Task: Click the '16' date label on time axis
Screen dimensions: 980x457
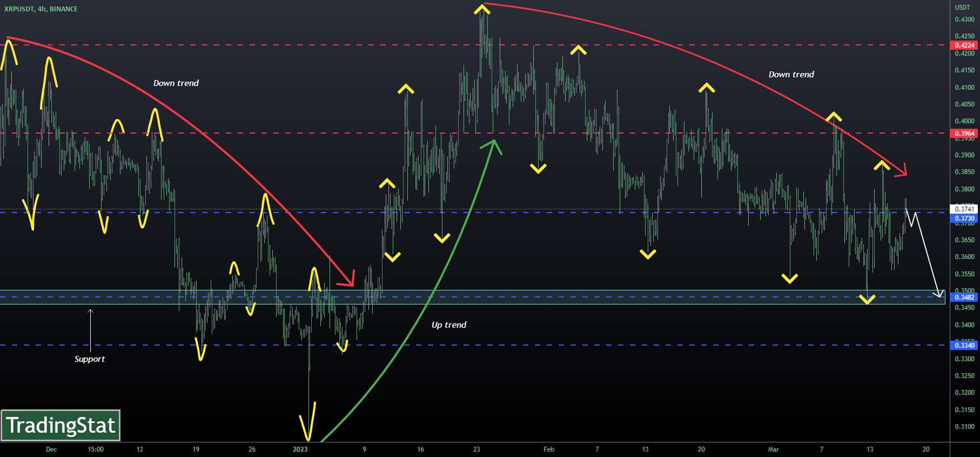Action: pos(421,449)
